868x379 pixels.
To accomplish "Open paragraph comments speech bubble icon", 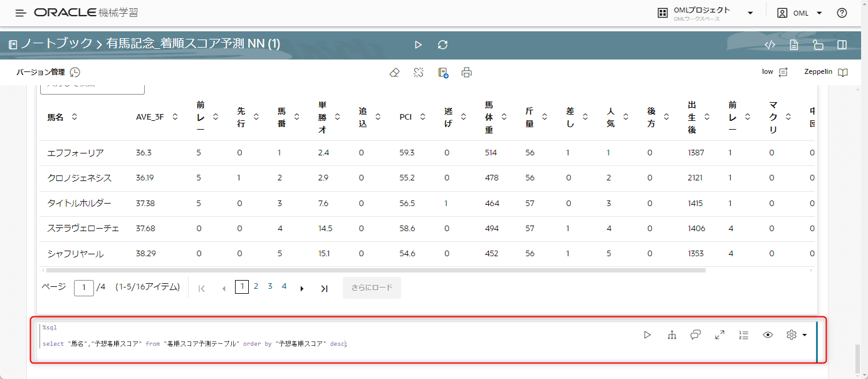I will tap(696, 335).
